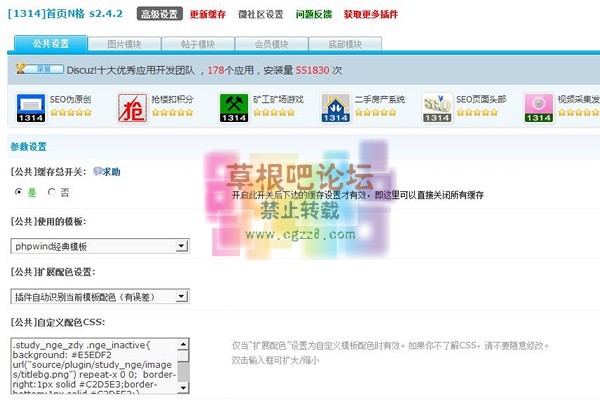This screenshot has width=600, height=400.
Task: Open the 视频采集 pink app icon
Action: [x=538, y=108]
